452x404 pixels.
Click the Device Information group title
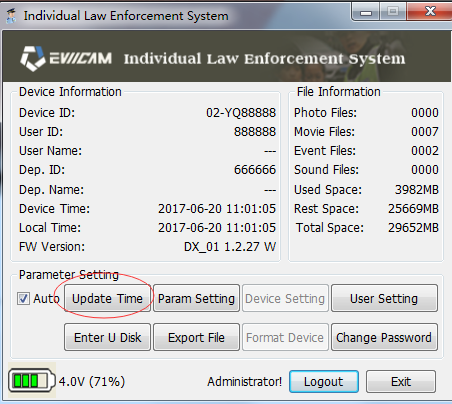point(70,92)
